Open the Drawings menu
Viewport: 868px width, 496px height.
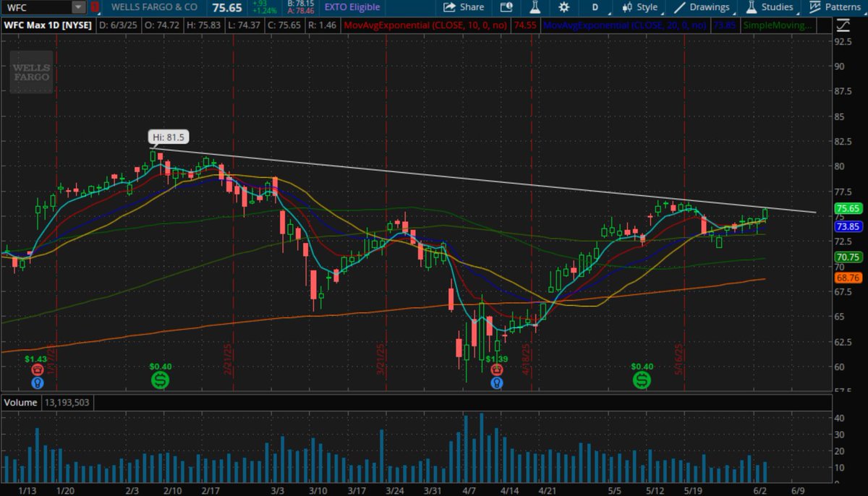point(702,7)
